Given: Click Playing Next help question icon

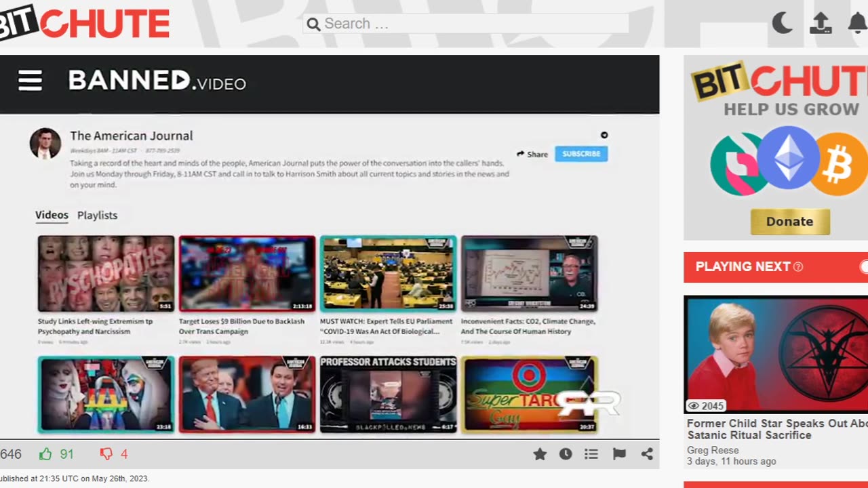Looking at the screenshot, I should pos(798,267).
